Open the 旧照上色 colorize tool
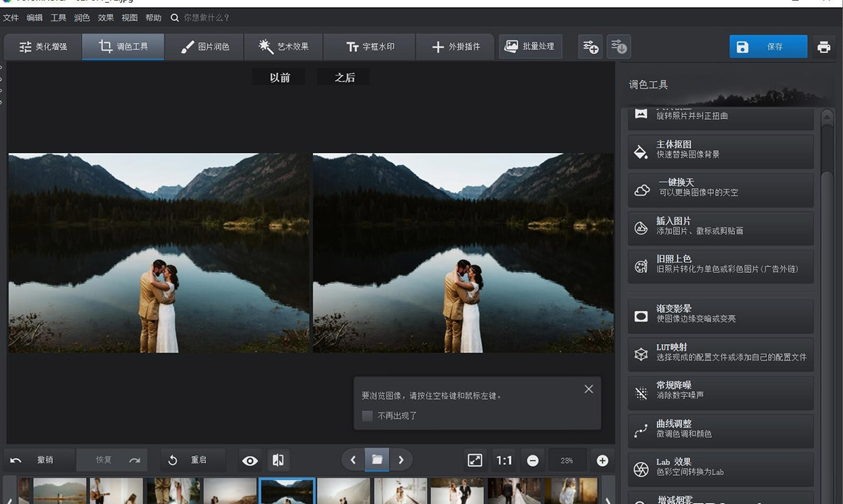This screenshot has width=843, height=504. click(x=720, y=266)
